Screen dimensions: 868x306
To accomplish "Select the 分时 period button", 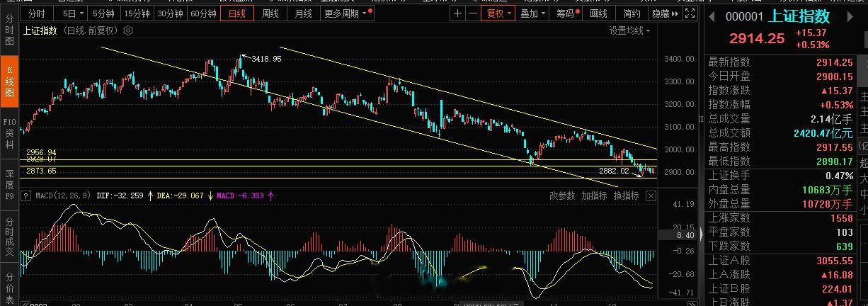I will [x=35, y=13].
